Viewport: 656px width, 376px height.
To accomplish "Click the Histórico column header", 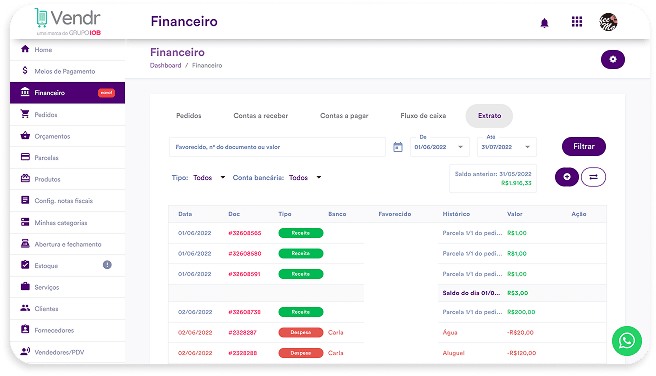I will (456, 214).
